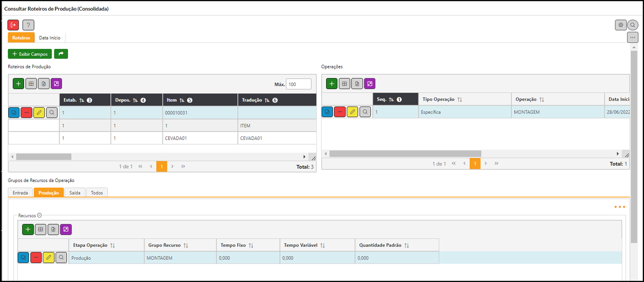Screen dimensions: 644x282
Task: Delete the row for item 000010031
Action: coord(26,113)
